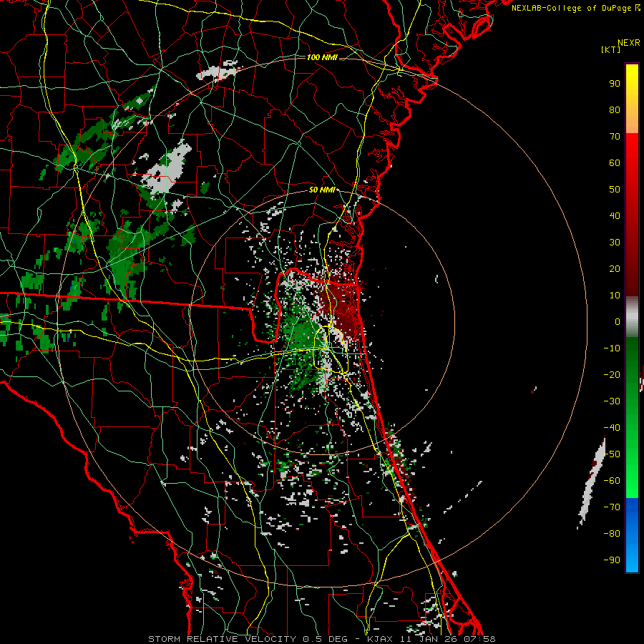Click the -30 scale value
The image size is (644, 644).
point(612,401)
